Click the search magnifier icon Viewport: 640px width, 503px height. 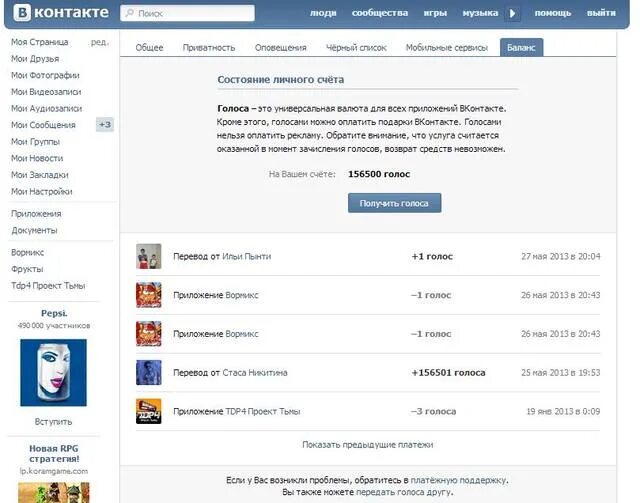click(x=129, y=13)
